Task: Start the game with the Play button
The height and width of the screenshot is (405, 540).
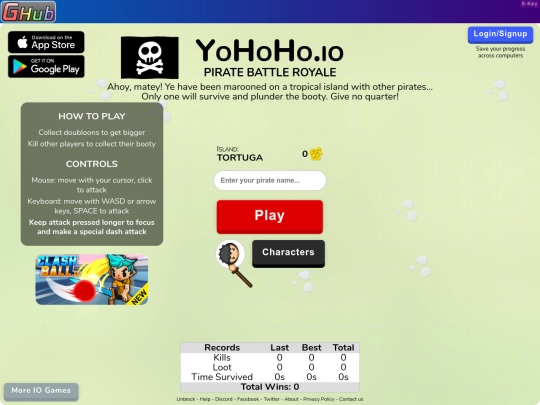Action: click(x=270, y=217)
